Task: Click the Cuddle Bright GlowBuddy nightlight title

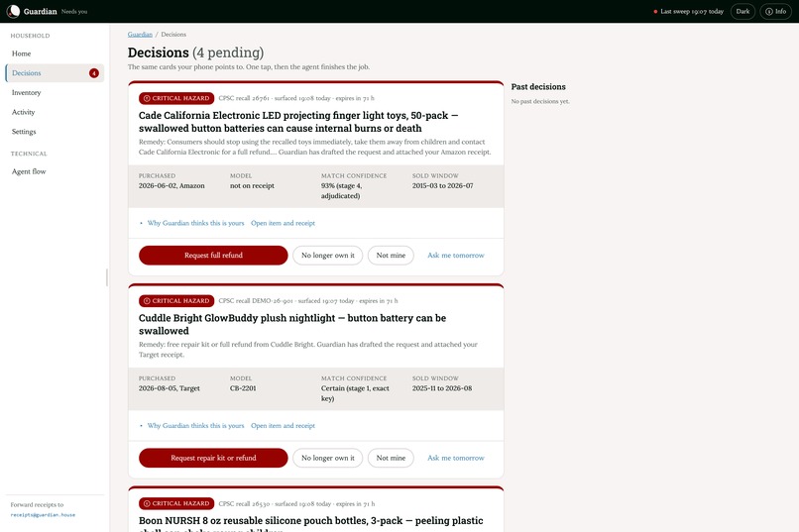Action: [292, 324]
